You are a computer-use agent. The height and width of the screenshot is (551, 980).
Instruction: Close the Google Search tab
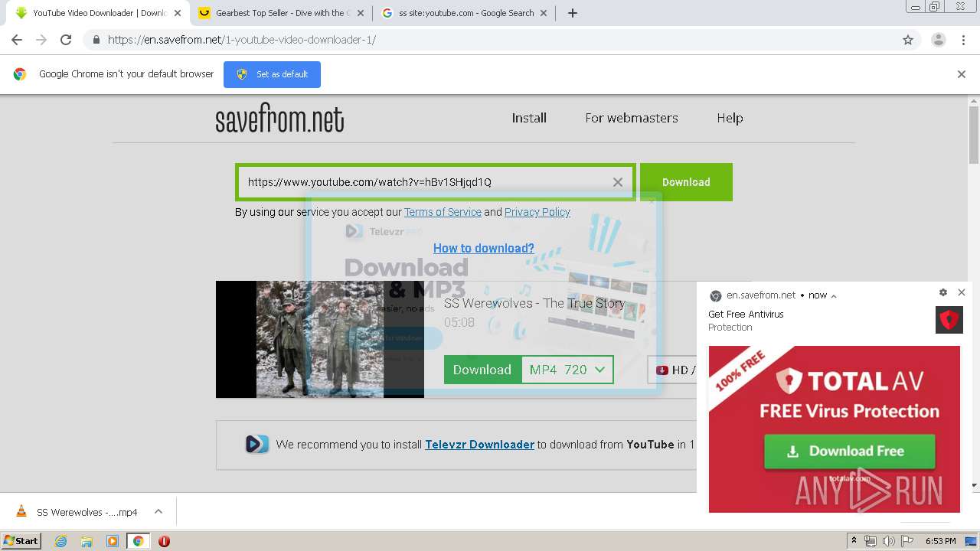(544, 13)
